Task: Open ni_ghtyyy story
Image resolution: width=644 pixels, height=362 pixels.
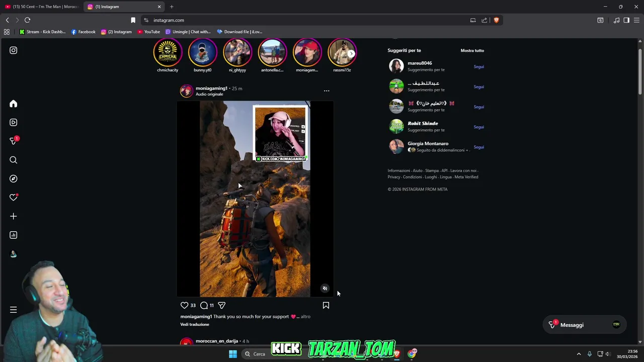Action: pyautogui.click(x=237, y=53)
